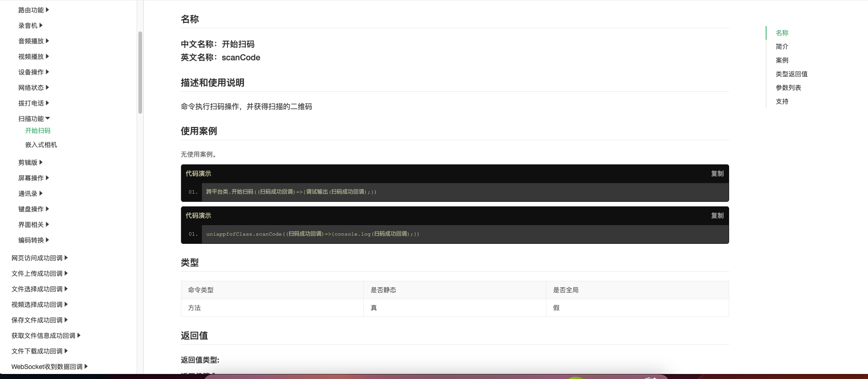Jump to 案例 in the page outline
The width and height of the screenshot is (868, 379).
click(x=782, y=60)
